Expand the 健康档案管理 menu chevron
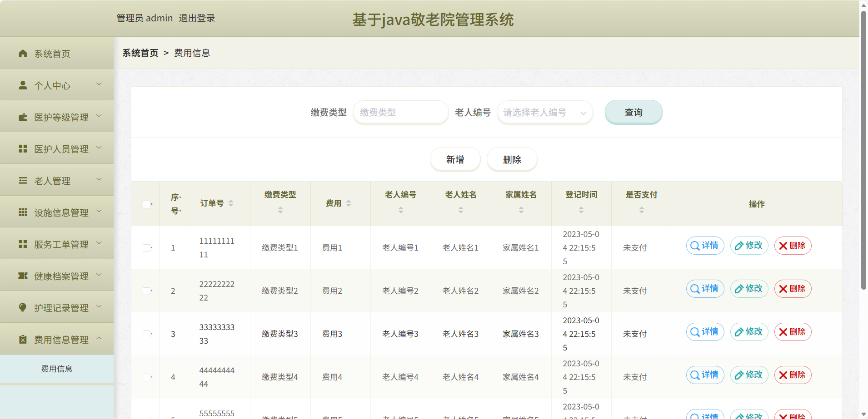Viewport: 868px width, 419px height. point(99,275)
